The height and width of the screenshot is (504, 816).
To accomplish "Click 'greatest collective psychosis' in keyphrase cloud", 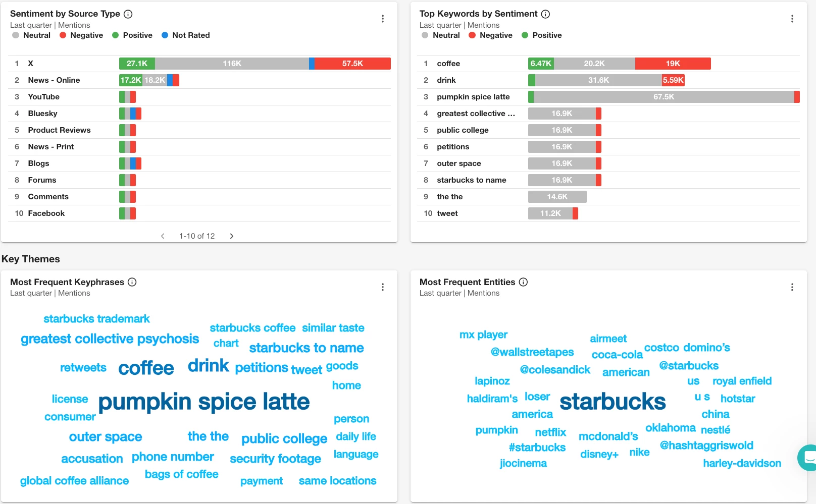I will 110,339.
